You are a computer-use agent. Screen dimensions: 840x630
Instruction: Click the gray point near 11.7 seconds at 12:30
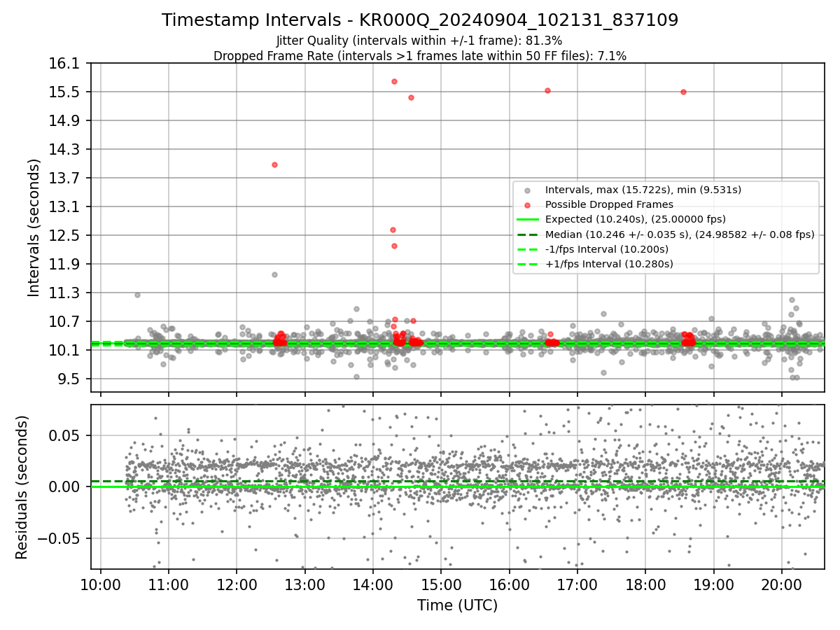[275, 274]
